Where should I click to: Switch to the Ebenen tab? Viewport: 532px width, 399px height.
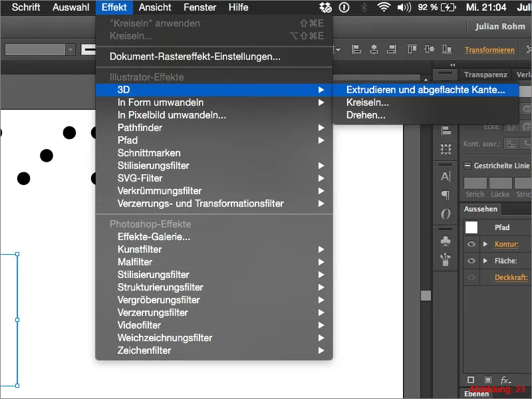point(476,394)
